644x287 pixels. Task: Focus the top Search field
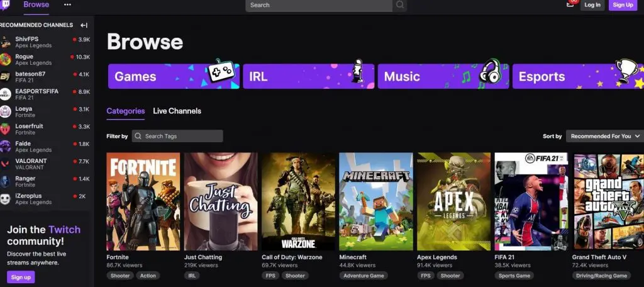coord(319,5)
